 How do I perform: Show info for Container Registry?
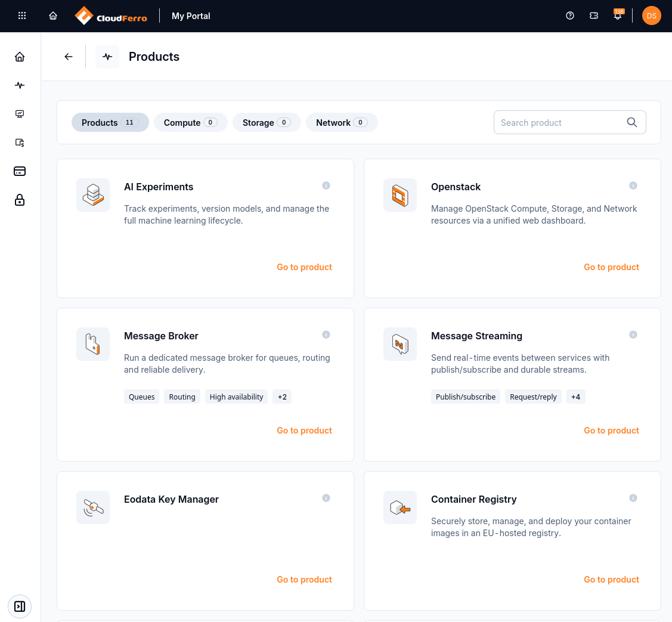633,498
